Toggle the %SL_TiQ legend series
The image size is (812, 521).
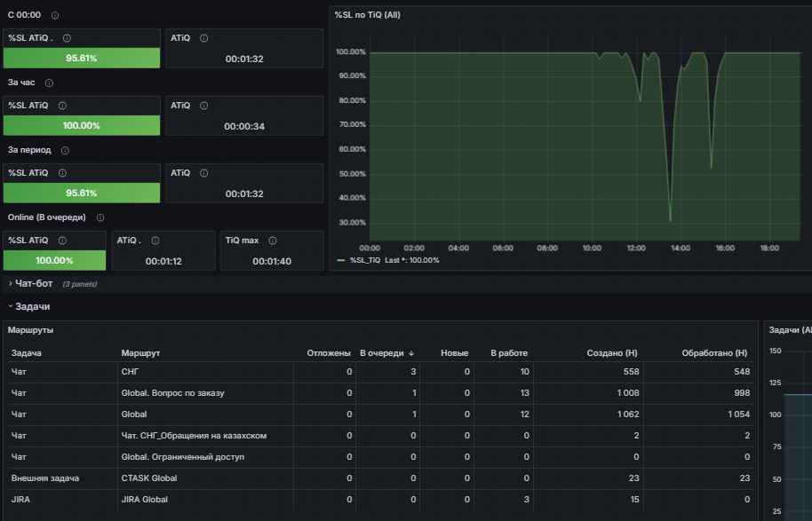pyautogui.click(x=365, y=260)
